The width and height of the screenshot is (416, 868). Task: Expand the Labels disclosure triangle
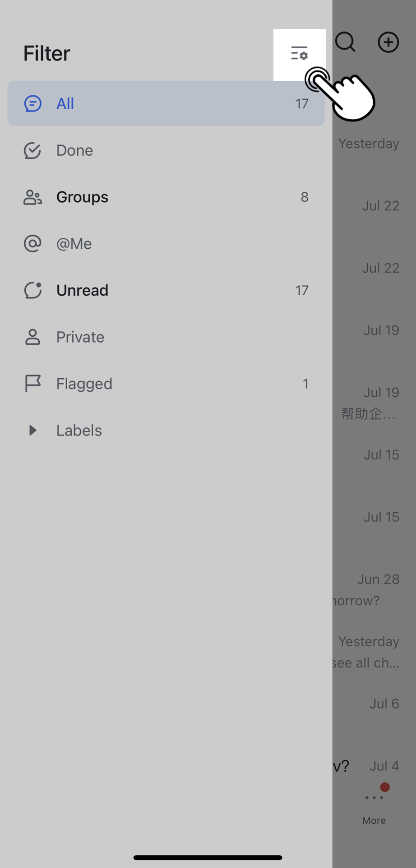[x=32, y=430]
